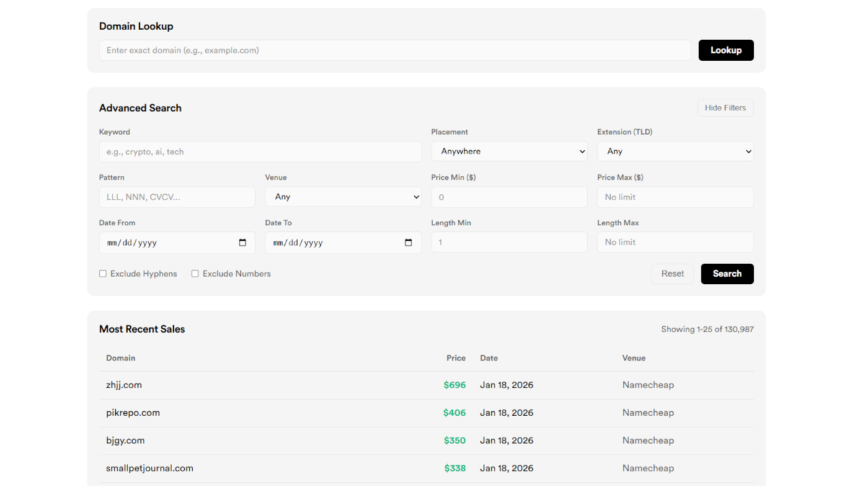
Task: Click the smallpetjournal.com domain row
Action: (149, 468)
